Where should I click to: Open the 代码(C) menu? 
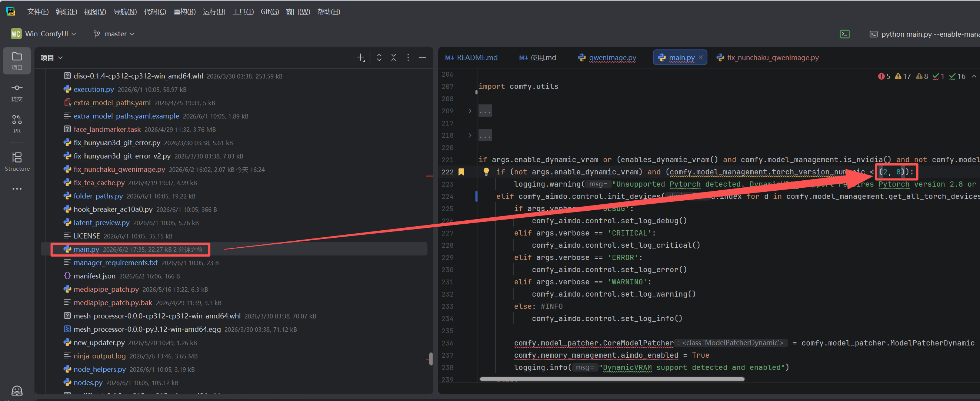point(155,12)
